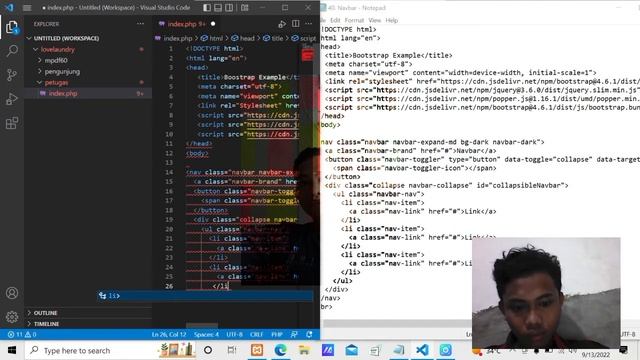Viewport: 640px width, 360px height.
Task: Open problems panel from error count
Action: (22, 334)
